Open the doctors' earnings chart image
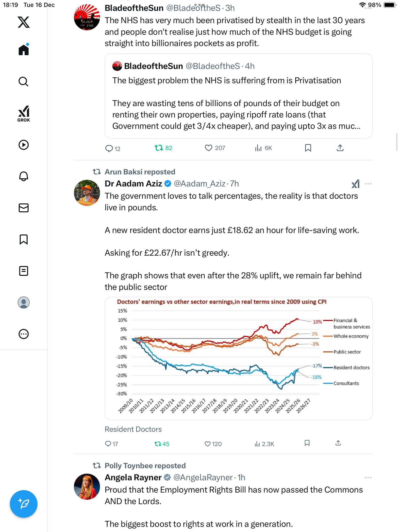399x532 pixels. [x=238, y=358]
